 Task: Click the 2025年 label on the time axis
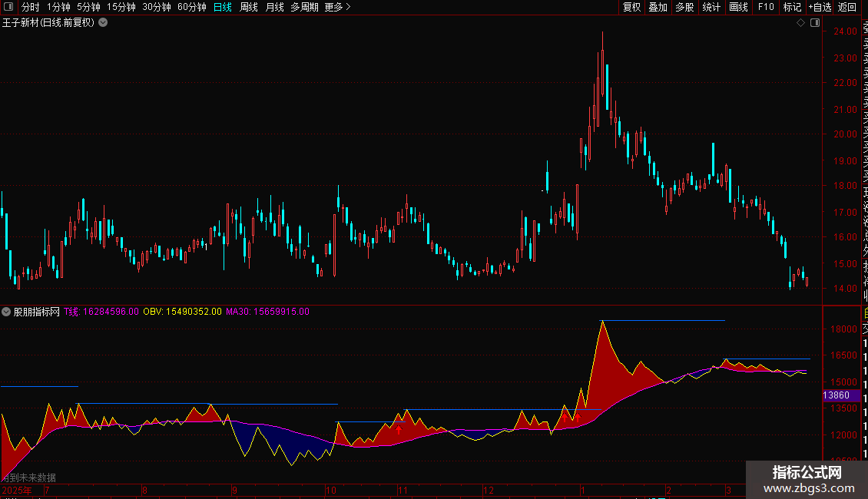pyautogui.click(x=17, y=490)
